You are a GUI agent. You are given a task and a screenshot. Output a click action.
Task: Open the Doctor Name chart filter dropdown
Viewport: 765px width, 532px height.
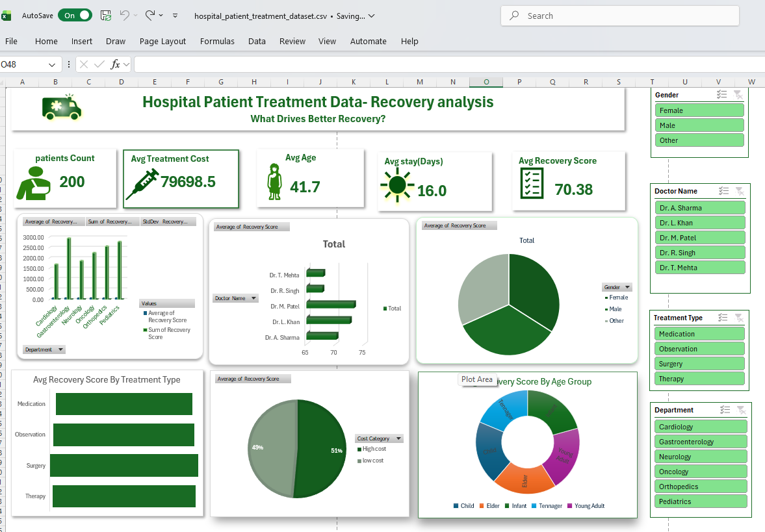tap(235, 298)
